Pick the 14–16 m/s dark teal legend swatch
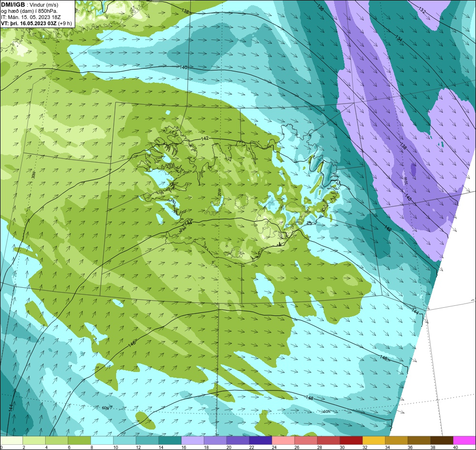The image size is (476, 450). coord(170,440)
